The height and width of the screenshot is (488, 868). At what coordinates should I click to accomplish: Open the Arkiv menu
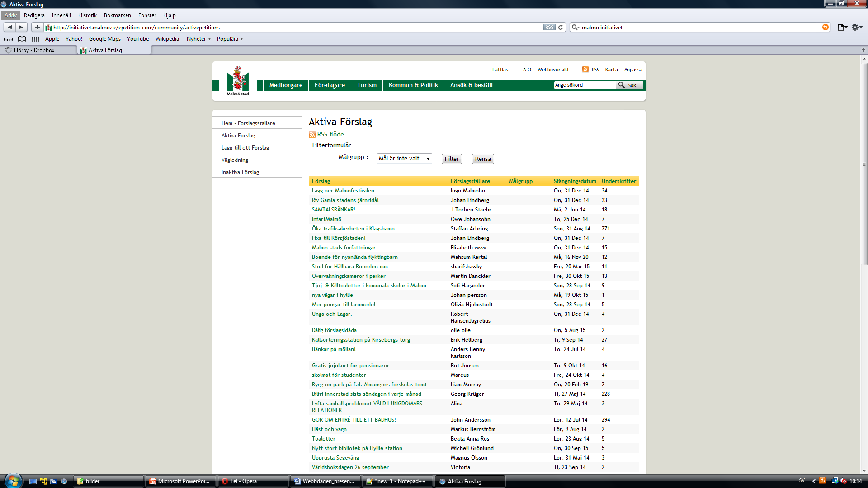(11, 15)
